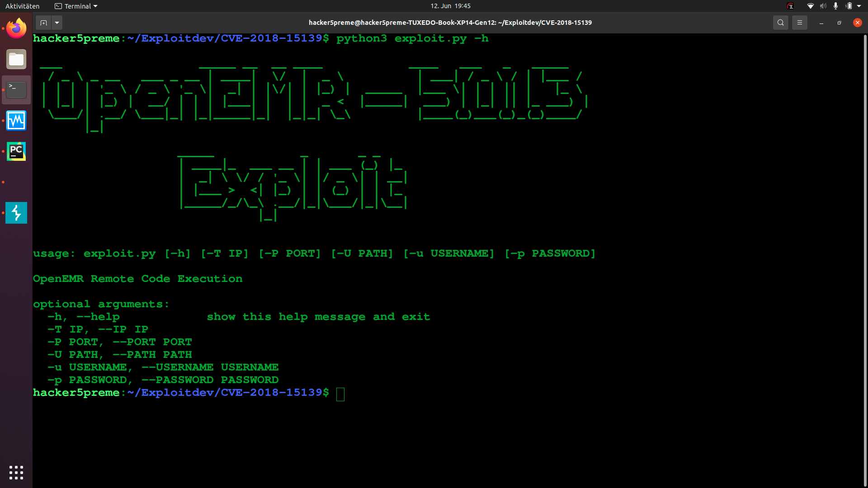The image size is (868, 488).
Task: Click the Wi-Fi status icon
Action: pyautogui.click(x=811, y=6)
